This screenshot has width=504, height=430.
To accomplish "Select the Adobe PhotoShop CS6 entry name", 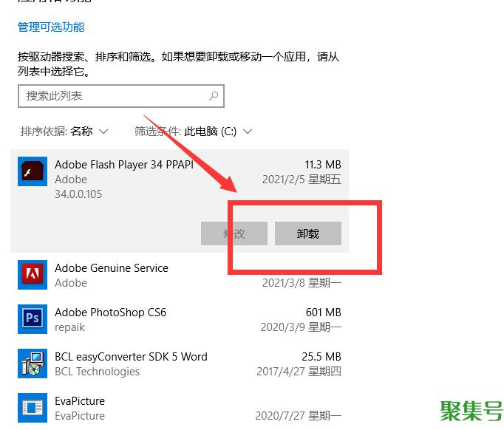I will click(111, 313).
